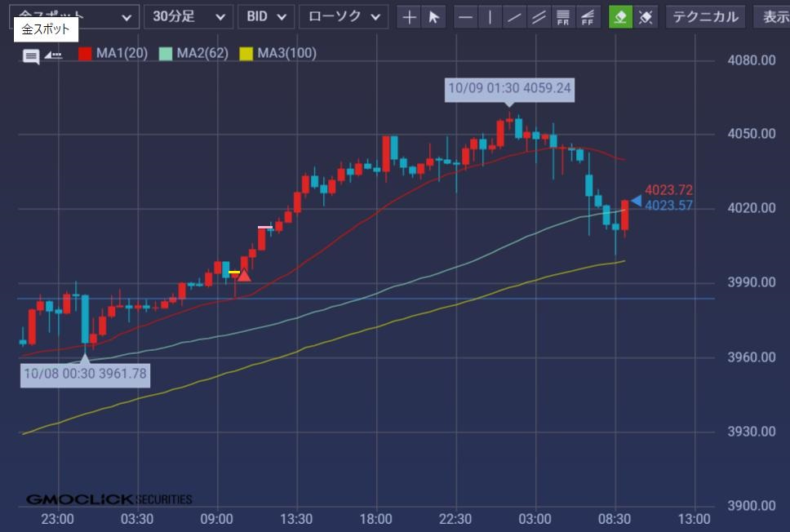Click the MA1(20) legend label
Screen dimensions: 790x532
122,53
